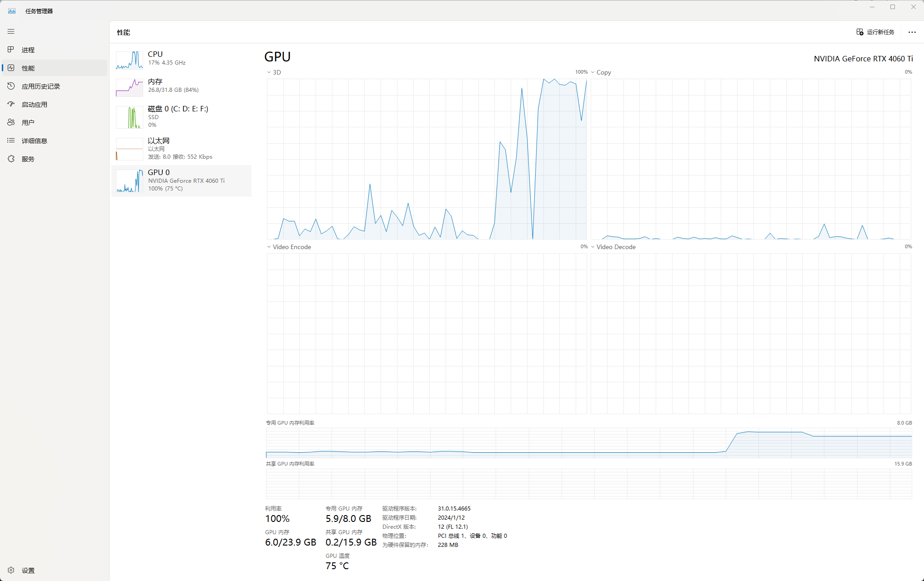The image size is (924, 581).
Task: Click the Video Encode graph area
Action: point(427,334)
